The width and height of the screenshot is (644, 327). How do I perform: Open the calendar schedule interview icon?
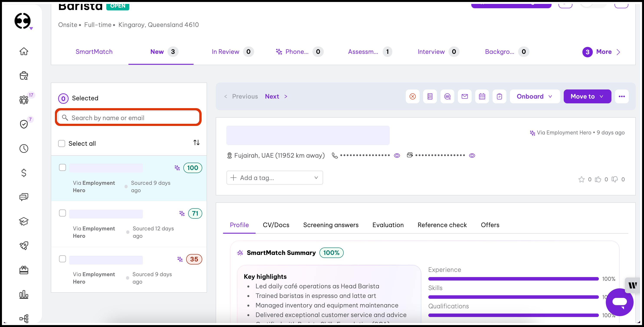pos(482,96)
